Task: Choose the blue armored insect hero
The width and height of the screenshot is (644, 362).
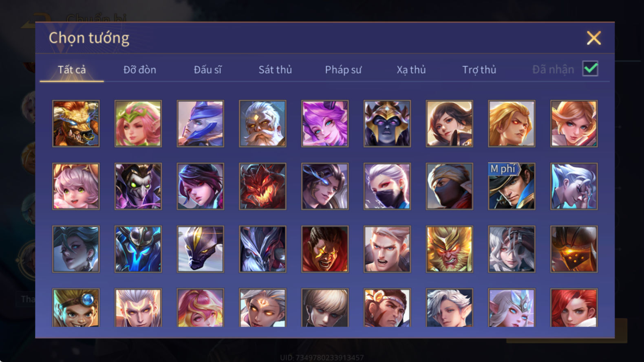Action: point(138,249)
